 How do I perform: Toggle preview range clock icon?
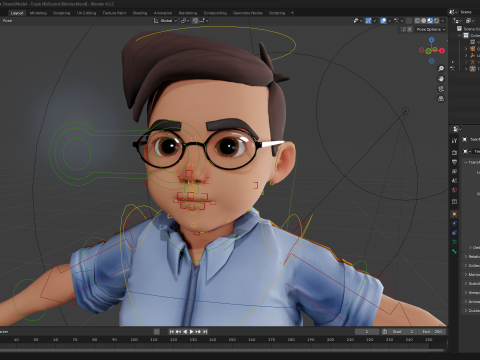[385, 332]
